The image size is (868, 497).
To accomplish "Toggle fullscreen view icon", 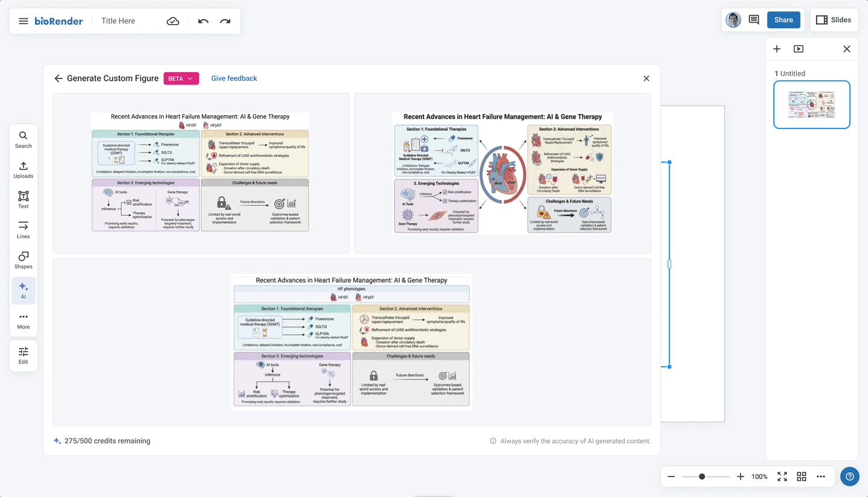I will point(782,476).
